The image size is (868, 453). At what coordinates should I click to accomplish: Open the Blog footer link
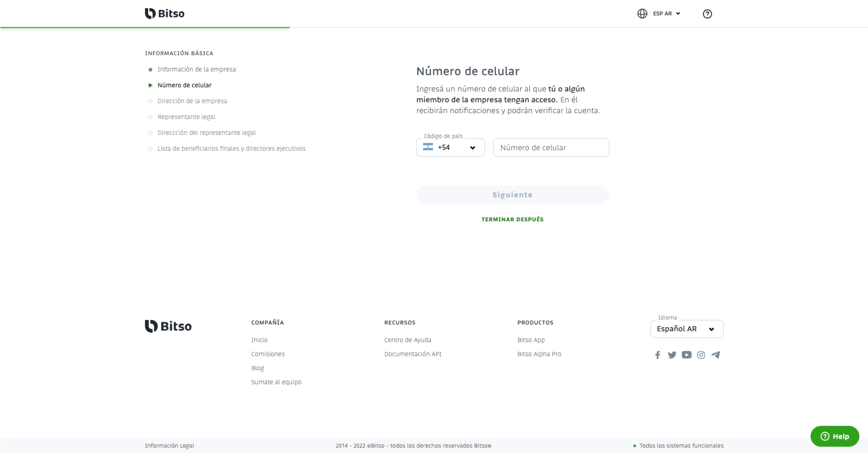tap(257, 368)
